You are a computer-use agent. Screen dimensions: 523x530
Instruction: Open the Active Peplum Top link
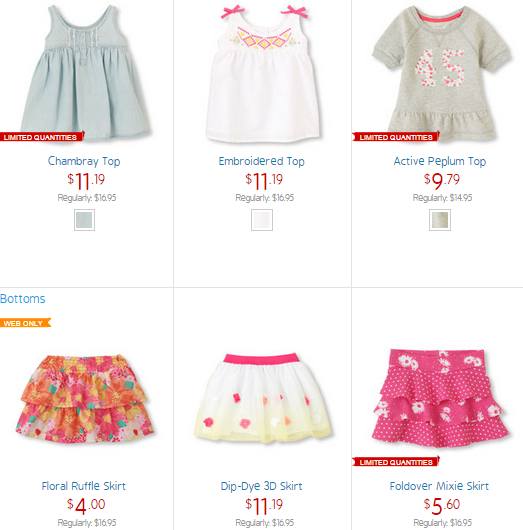pyautogui.click(x=439, y=161)
